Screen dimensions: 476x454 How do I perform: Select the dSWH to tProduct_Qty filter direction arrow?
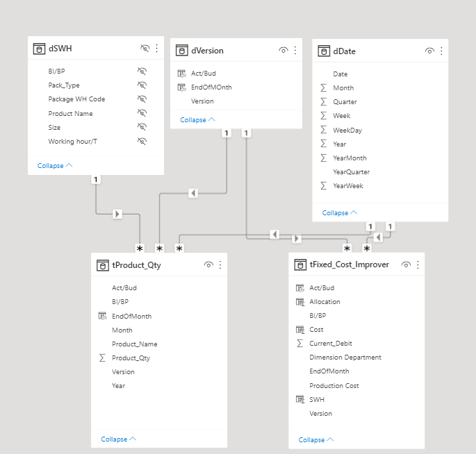point(117,214)
